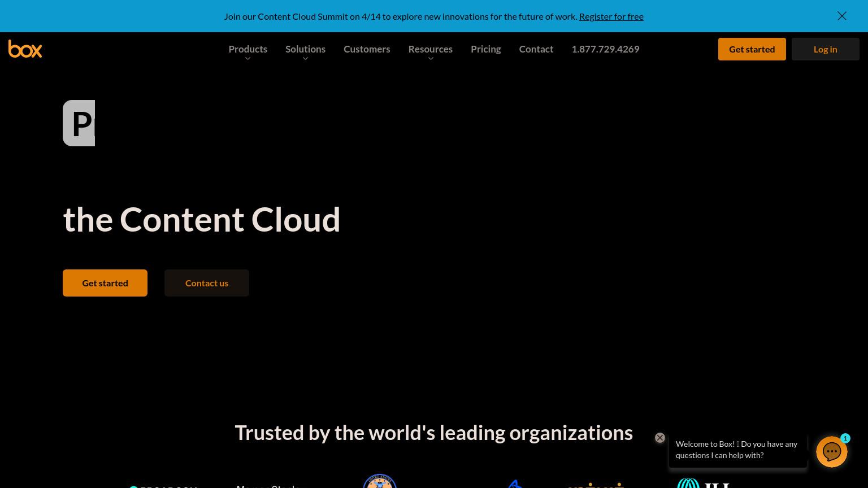Click the header Get started button
Image resolution: width=868 pixels, height=488 pixels.
(x=752, y=49)
